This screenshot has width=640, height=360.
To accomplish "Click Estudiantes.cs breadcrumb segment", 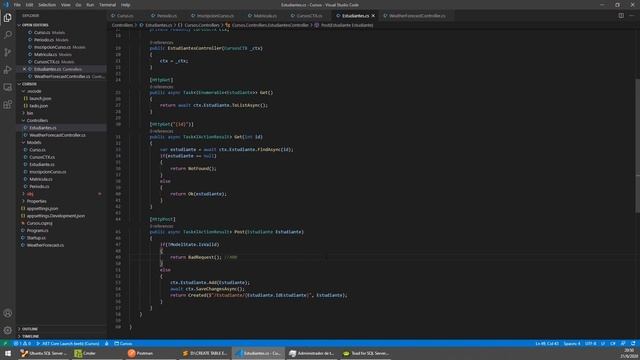I will pyautogui.click(x=156, y=25).
